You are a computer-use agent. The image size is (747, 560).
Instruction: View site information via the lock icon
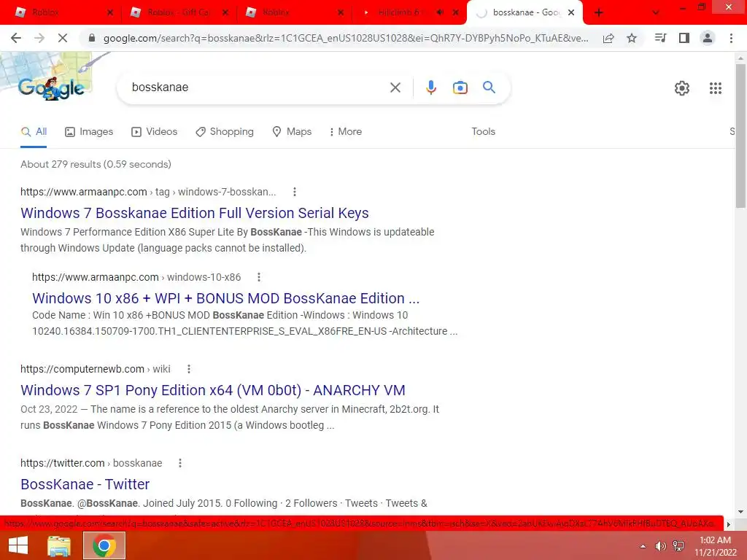(92, 38)
